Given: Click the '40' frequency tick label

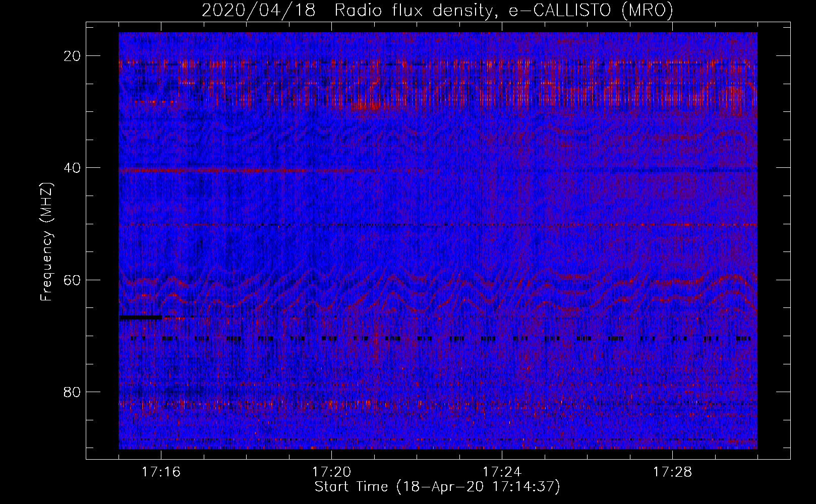Looking at the screenshot, I should [73, 168].
